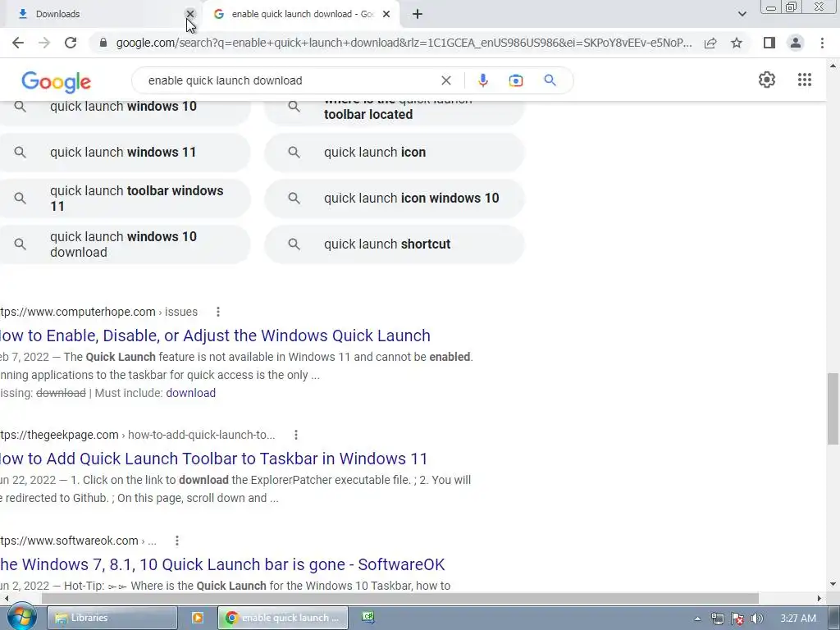This screenshot has width=840, height=630.
Task: Open the Google apps grid
Action: click(805, 80)
